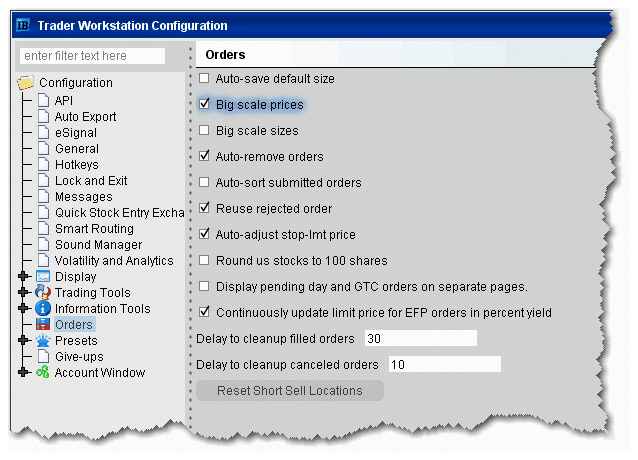This screenshot has height=460, width=638.
Task: Click the Messages page icon
Action: point(43,196)
